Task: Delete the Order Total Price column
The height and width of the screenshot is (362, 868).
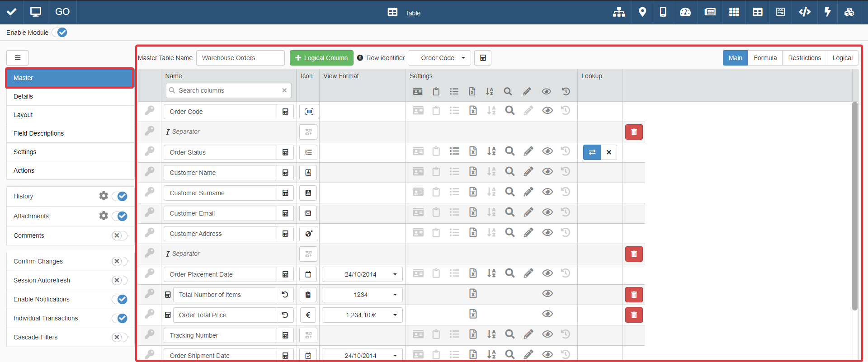Action: click(634, 315)
